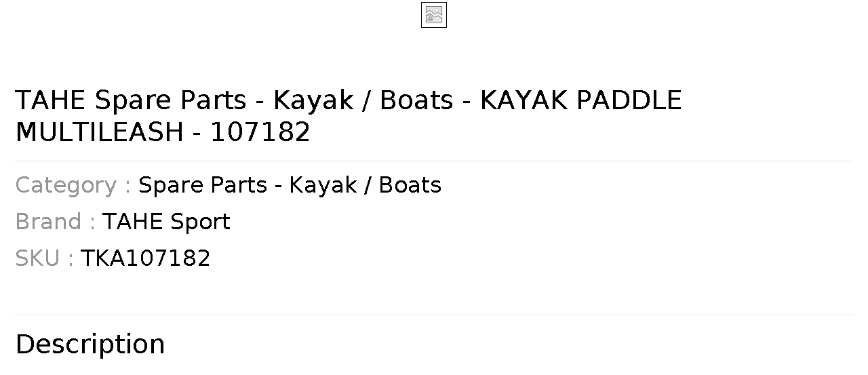
Task: Select the product title heading text
Action: 349,116
